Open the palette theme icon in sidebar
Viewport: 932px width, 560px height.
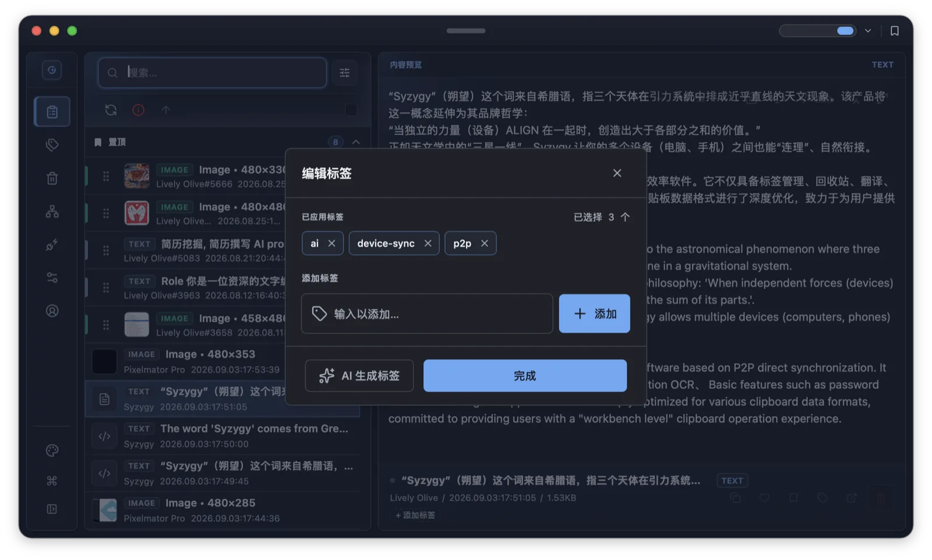52,450
